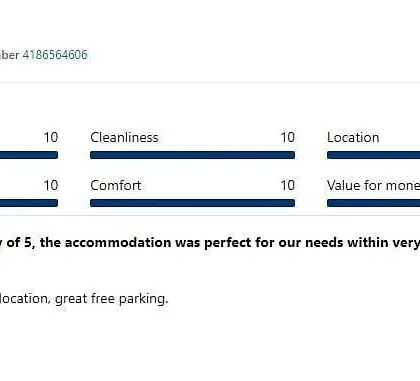Click the Cleanliness score of 10
Screen dimensions: 420x381
point(288,137)
